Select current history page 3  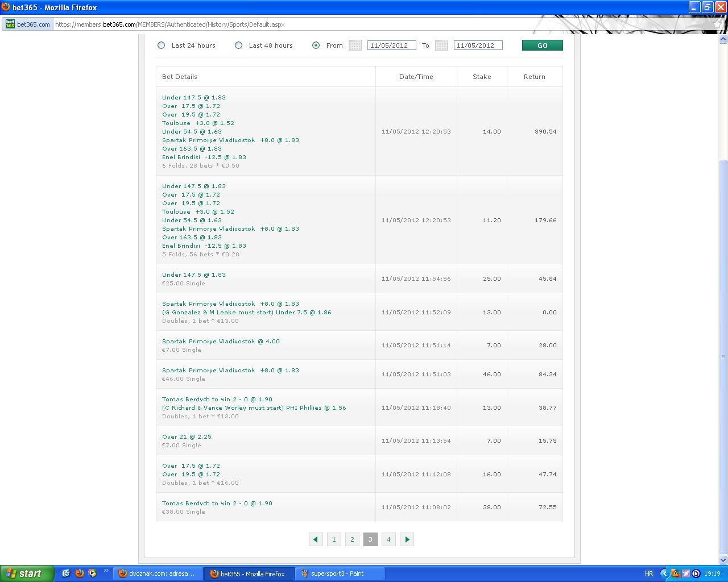click(370, 539)
